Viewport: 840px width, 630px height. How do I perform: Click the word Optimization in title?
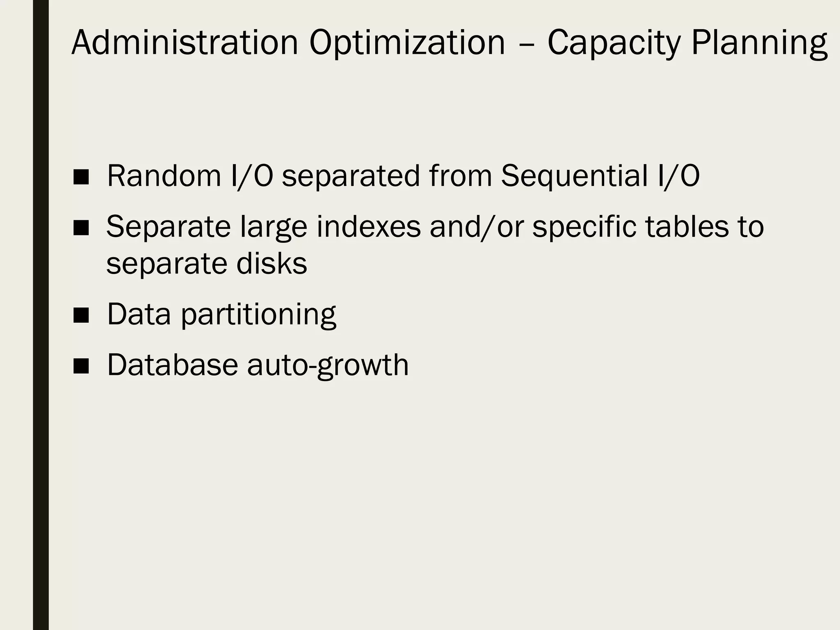[407, 43]
